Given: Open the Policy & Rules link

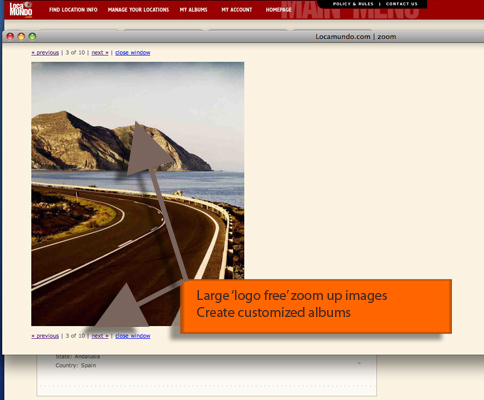Looking at the screenshot, I should pos(353,4).
